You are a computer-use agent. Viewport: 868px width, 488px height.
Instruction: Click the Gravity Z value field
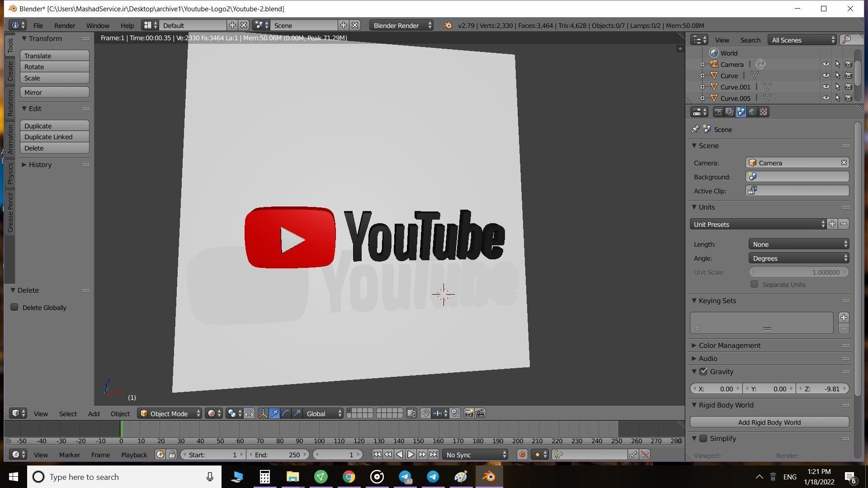pyautogui.click(x=822, y=389)
